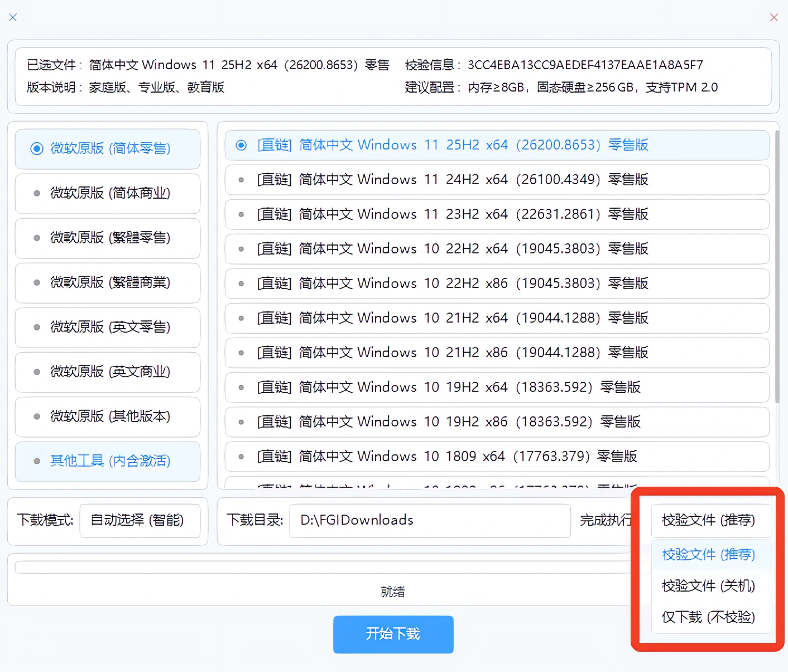Choose Windows 11 23H2 x64 (22631.2861) 零售版
The image size is (788, 672).
[x=497, y=214]
